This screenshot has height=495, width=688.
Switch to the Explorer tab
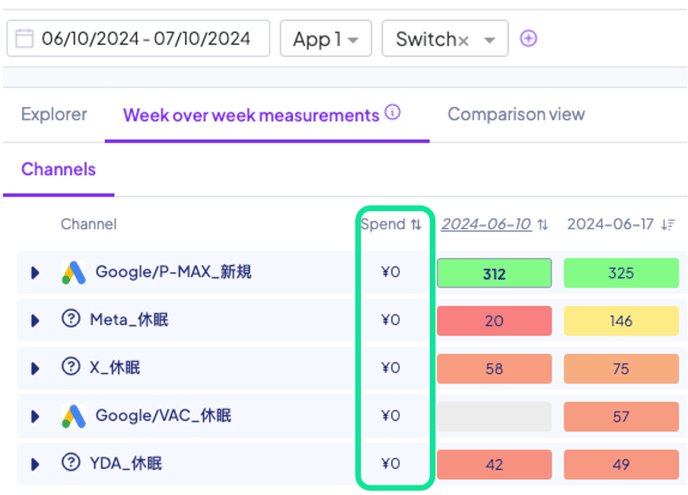point(54,114)
